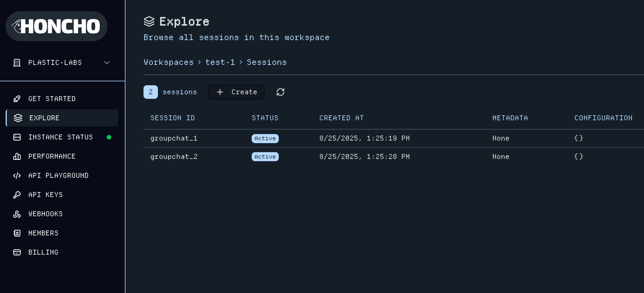Open the GET STARTED page
Viewport: 644px width, 293px height.
point(52,99)
